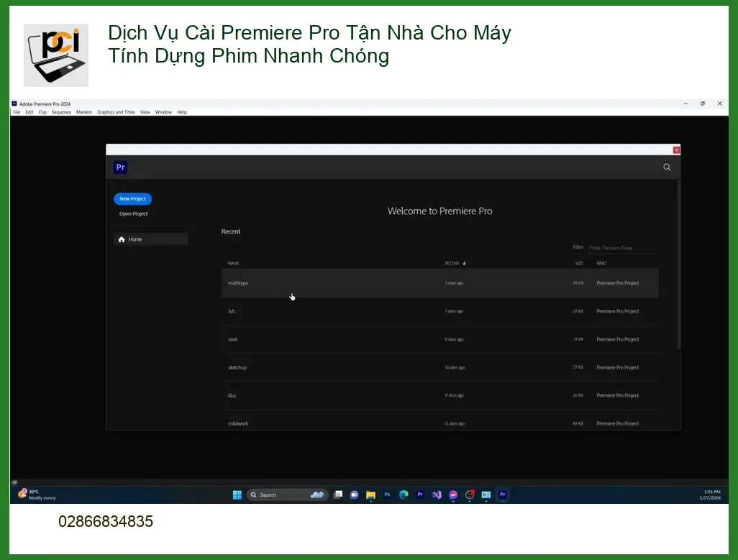Click the 'Welcome to Premiere Pro' heading
Viewport: 738px width, 560px height.
point(440,211)
